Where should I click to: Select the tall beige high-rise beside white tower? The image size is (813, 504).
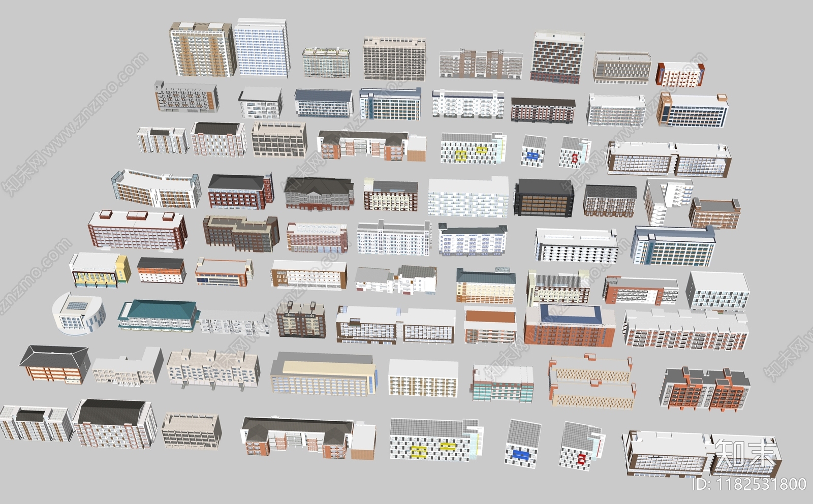[x=201, y=49]
